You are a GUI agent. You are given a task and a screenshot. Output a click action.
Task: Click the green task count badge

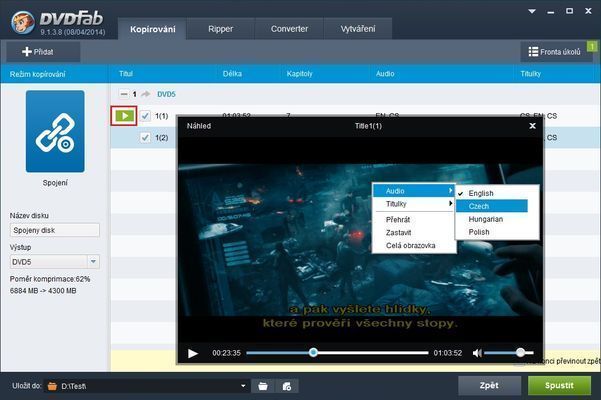pos(592,46)
